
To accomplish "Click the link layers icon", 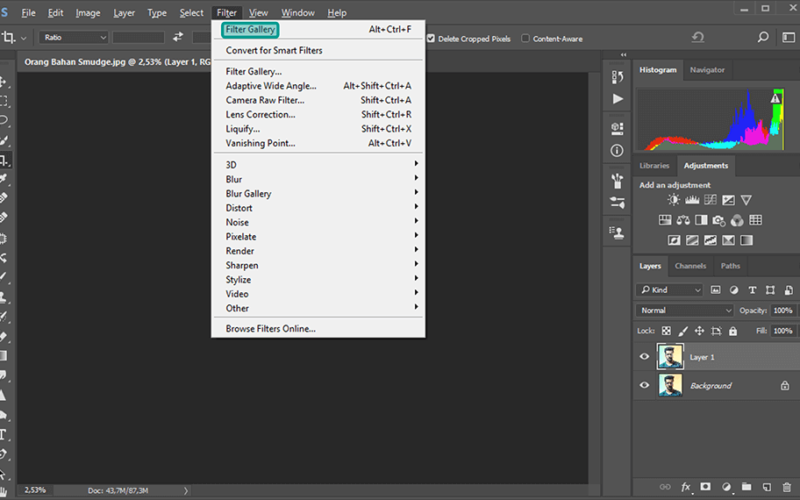I will [665, 487].
